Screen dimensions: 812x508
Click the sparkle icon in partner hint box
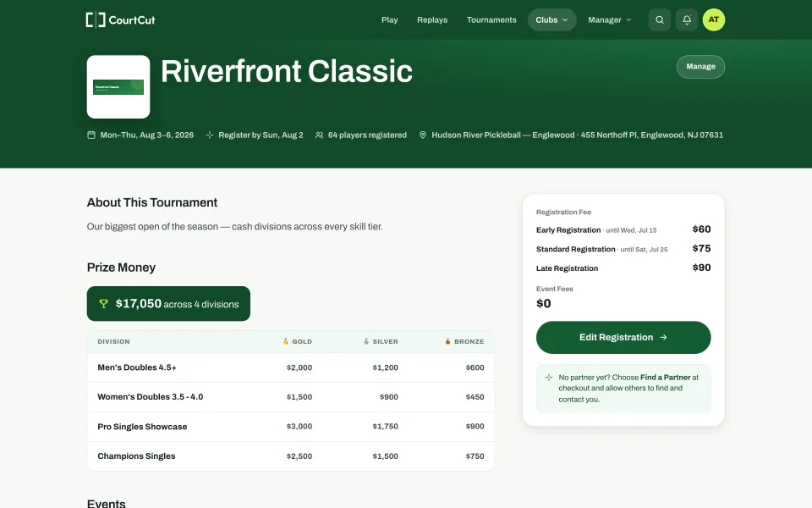[x=549, y=377]
